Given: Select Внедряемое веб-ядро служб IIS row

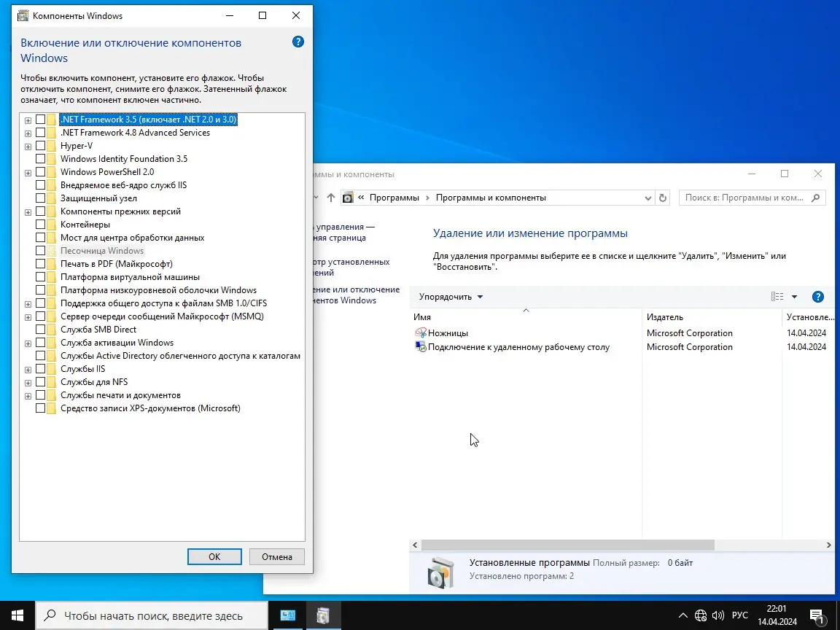Looking at the screenshot, I should [123, 185].
